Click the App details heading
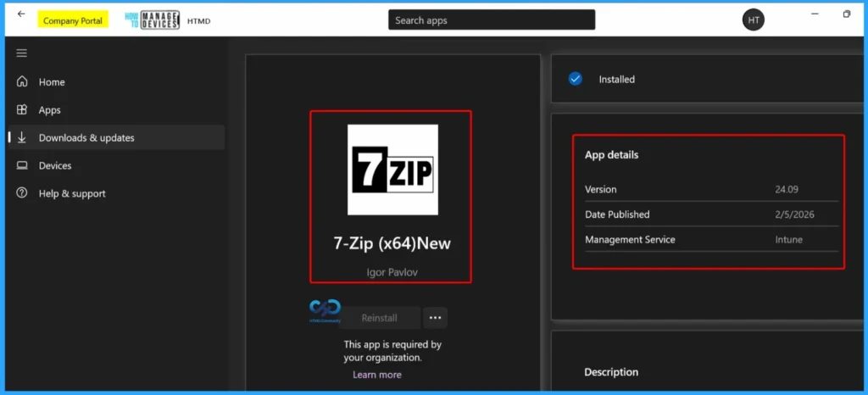The image size is (868, 395). [612, 155]
